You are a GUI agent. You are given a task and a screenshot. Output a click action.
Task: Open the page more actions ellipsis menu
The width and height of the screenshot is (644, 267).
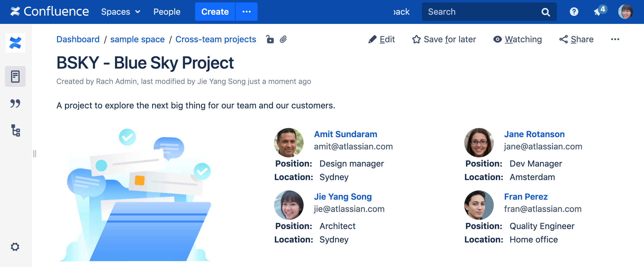pyautogui.click(x=615, y=39)
